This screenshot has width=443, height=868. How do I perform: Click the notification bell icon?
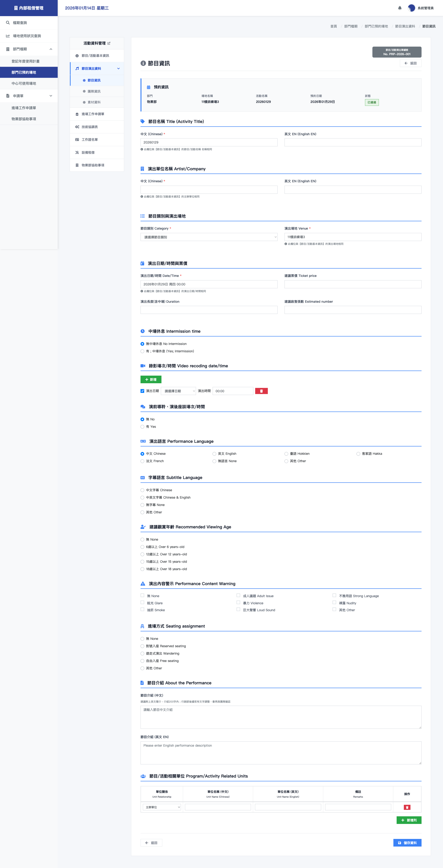tap(400, 8)
